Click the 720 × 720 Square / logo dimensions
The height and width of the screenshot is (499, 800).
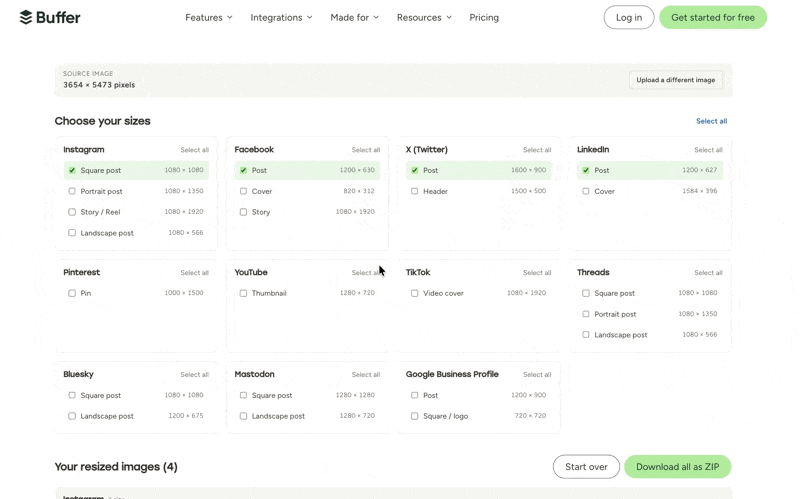pyautogui.click(x=530, y=416)
